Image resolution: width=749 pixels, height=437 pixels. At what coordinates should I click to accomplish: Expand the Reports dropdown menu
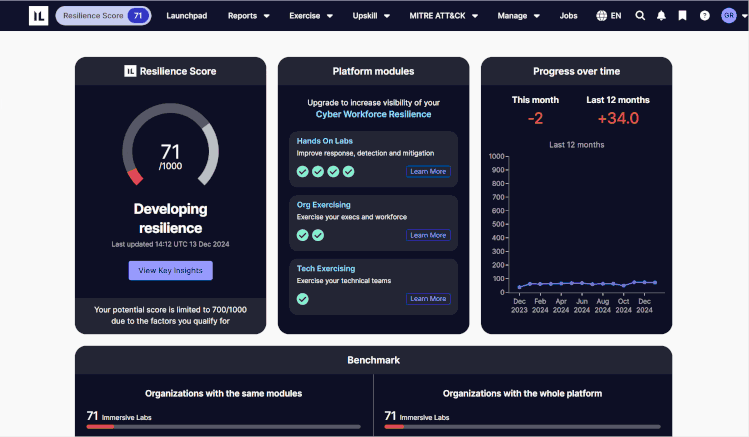click(x=248, y=16)
